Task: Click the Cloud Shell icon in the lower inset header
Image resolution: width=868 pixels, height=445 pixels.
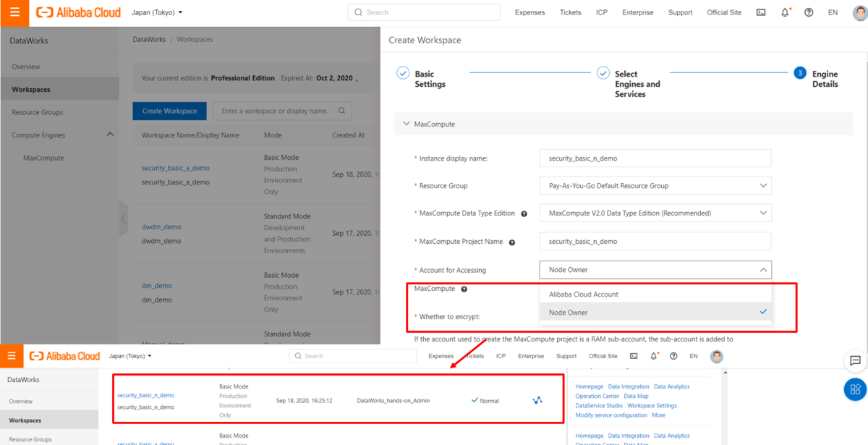Action: [634, 356]
